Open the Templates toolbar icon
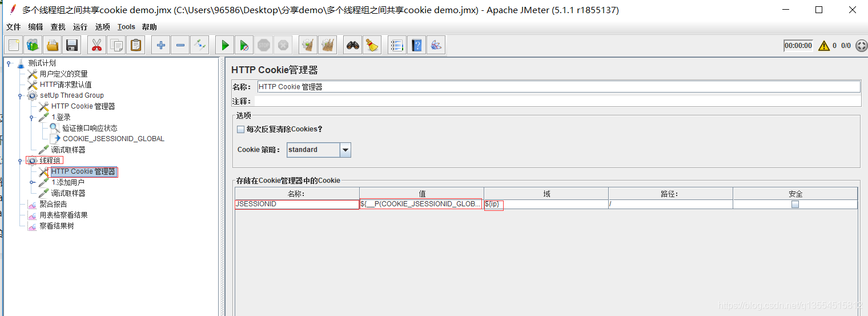The image size is (868, 316). tap(33, 45)
